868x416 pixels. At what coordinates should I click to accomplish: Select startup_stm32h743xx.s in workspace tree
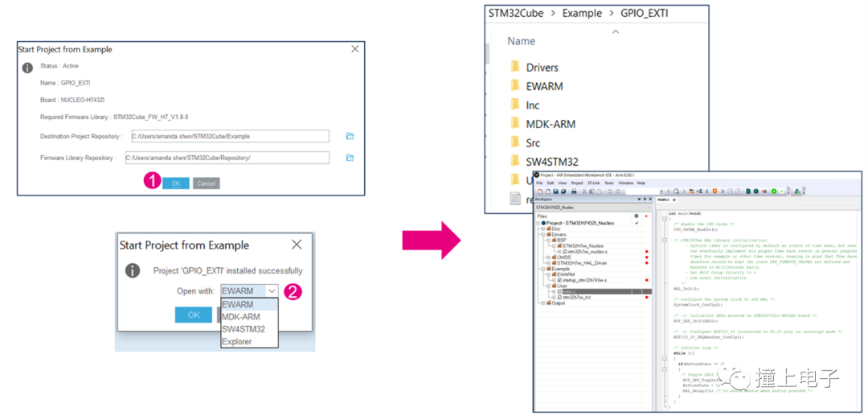pos(584,280)
